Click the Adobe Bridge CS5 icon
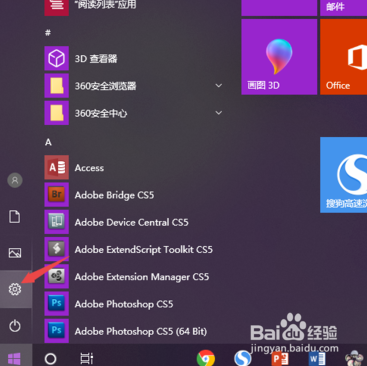367x366 pixels. pyautogui.click(x=57, y=195)
